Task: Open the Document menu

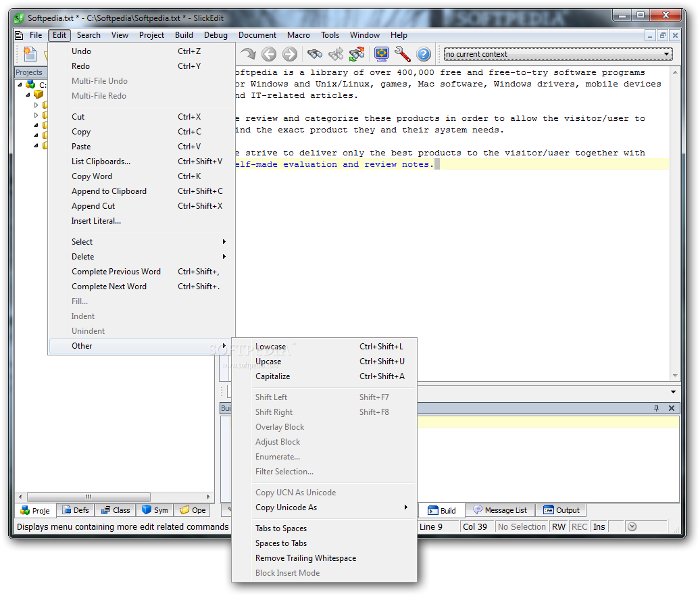Action: click(257, 35)
